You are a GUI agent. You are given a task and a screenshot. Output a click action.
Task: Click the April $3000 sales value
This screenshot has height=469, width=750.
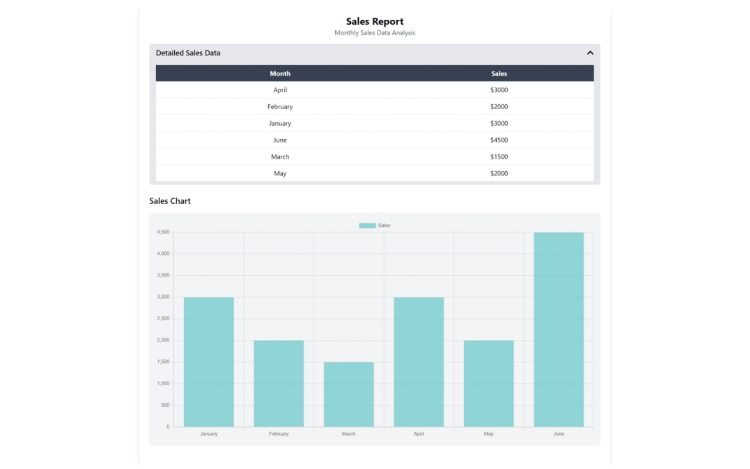(x=499, y=90)
